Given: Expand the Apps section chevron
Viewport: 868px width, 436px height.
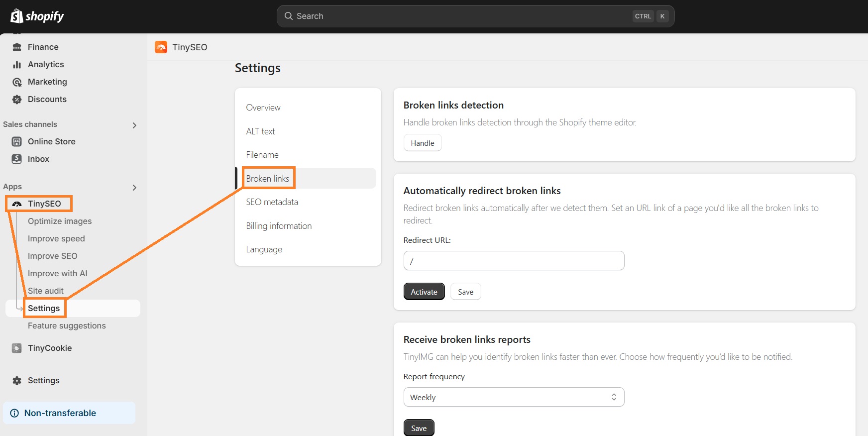Looking at the screenshot, I should [134, 188].
